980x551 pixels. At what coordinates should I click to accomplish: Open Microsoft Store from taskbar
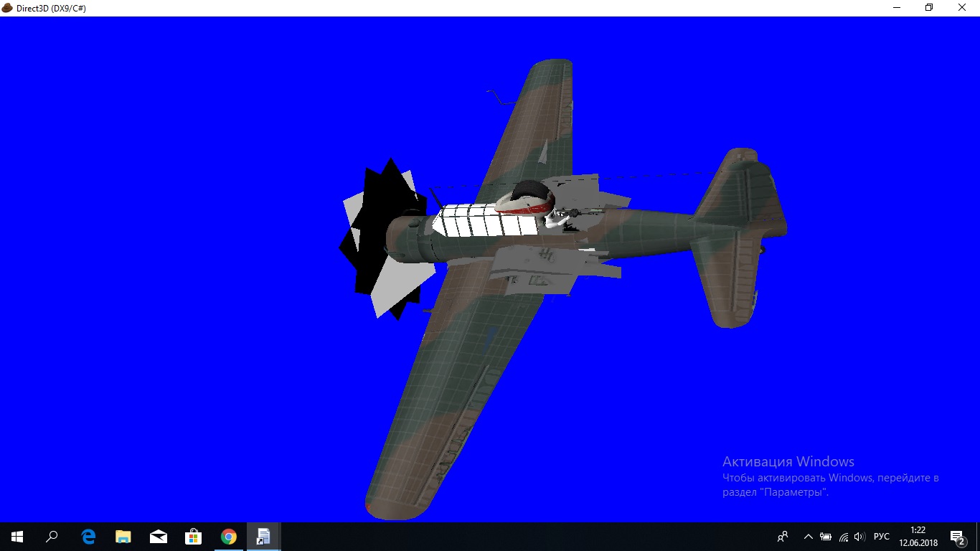coord(194,537)
